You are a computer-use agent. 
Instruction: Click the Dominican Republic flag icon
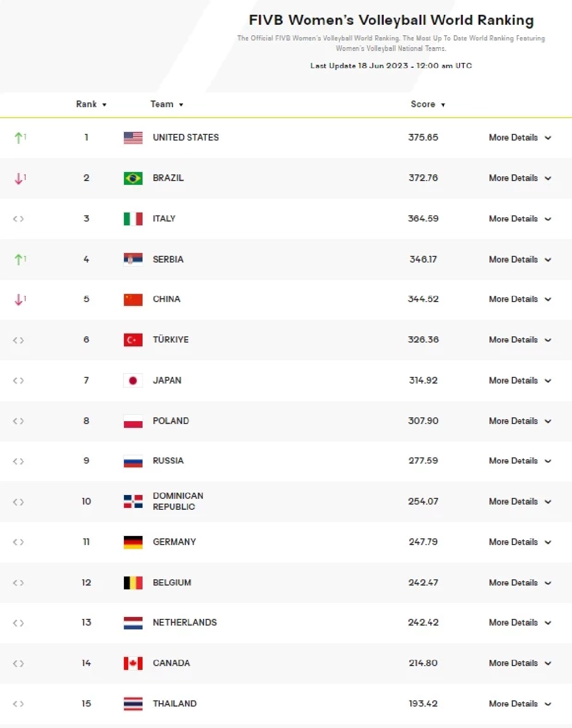point(133,502)
